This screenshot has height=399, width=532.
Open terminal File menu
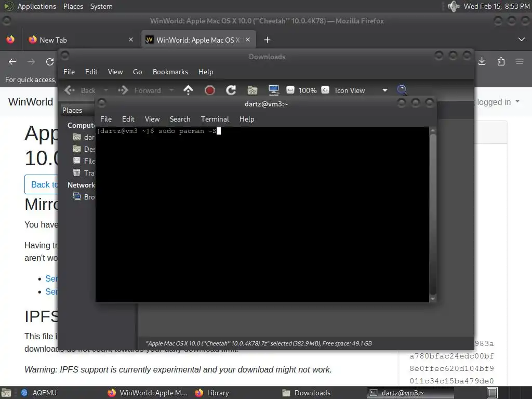click(x=106, y=119)
